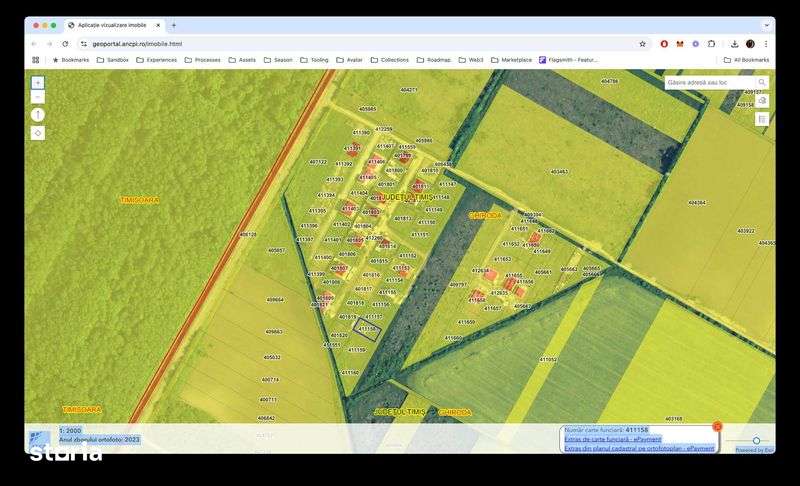The width and height of the screenshot is (800, 486).
Task: Open the Roadmap bookmarks folder
Action: pyautogui.click(x=434, y=60)
